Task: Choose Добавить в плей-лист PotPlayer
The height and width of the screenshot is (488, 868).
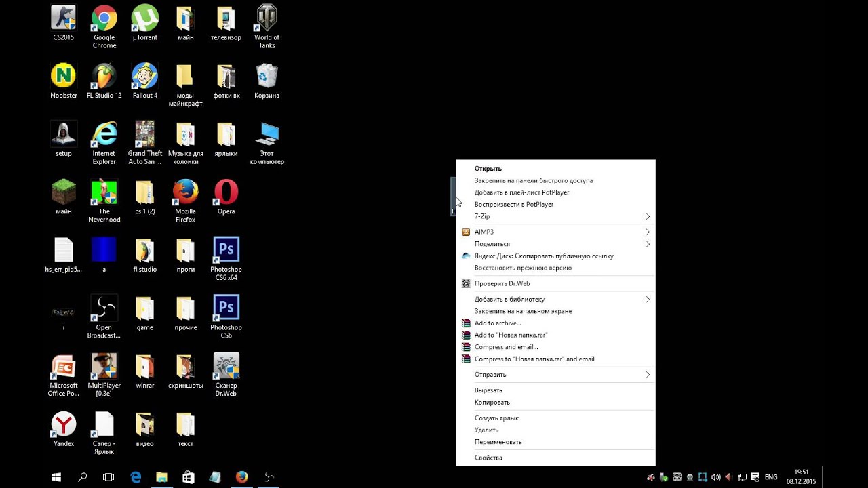Action: (x=555, y=192)
